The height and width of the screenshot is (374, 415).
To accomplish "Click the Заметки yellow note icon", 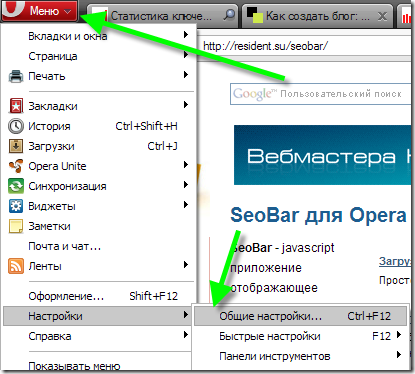I will pos(16,226).
